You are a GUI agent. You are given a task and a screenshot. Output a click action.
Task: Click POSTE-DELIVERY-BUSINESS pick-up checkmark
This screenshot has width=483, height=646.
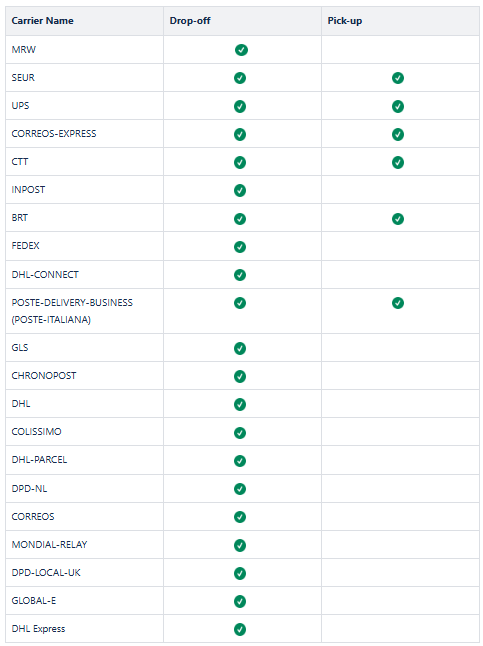click(398, 303)
